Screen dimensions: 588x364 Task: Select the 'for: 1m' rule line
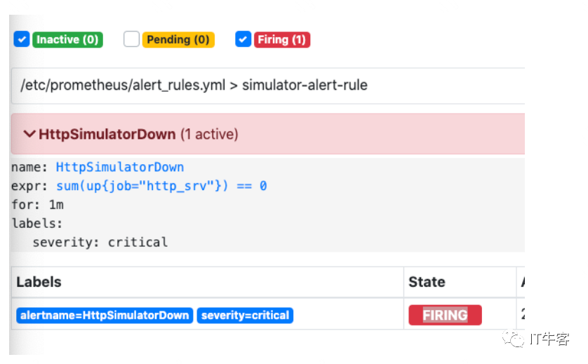click(x=37, y=205)
